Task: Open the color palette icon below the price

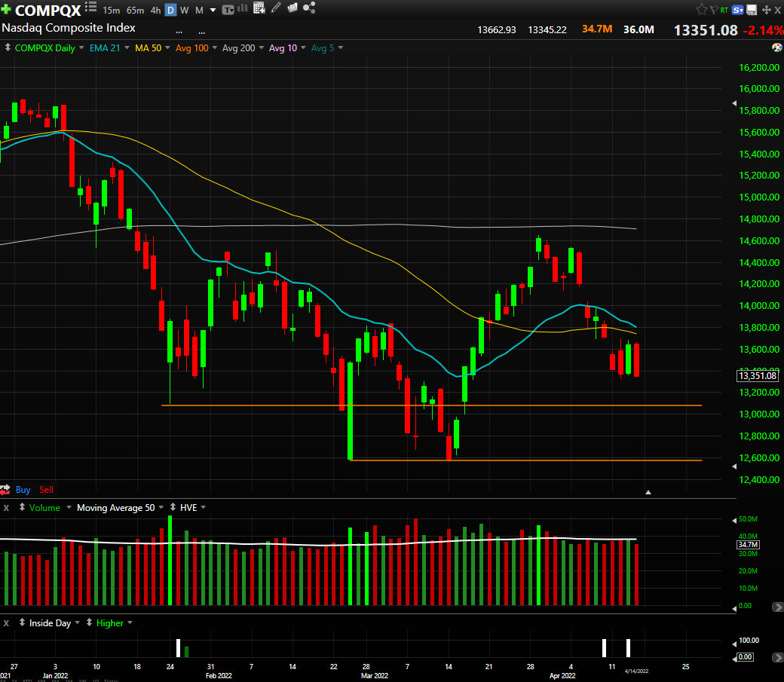Action: 777,47
